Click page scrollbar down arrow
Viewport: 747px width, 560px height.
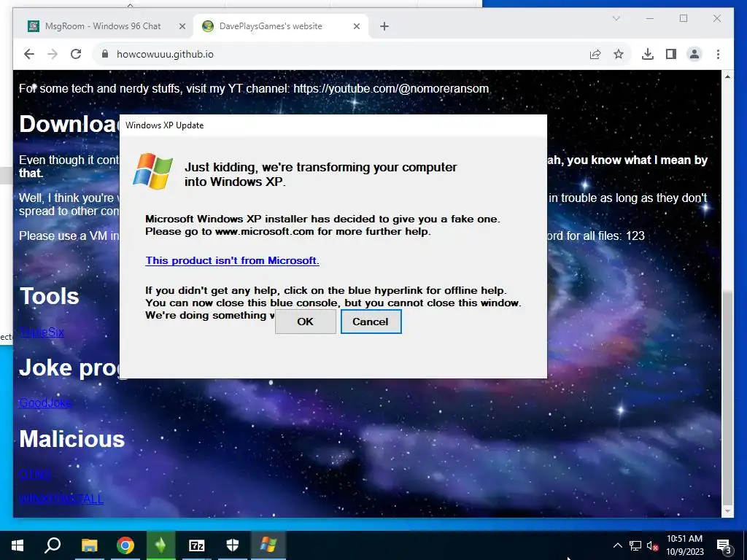[727, 511]
